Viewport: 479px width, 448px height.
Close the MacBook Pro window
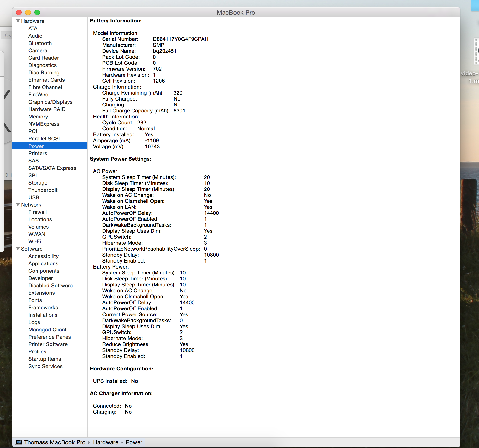coord(19,12)
